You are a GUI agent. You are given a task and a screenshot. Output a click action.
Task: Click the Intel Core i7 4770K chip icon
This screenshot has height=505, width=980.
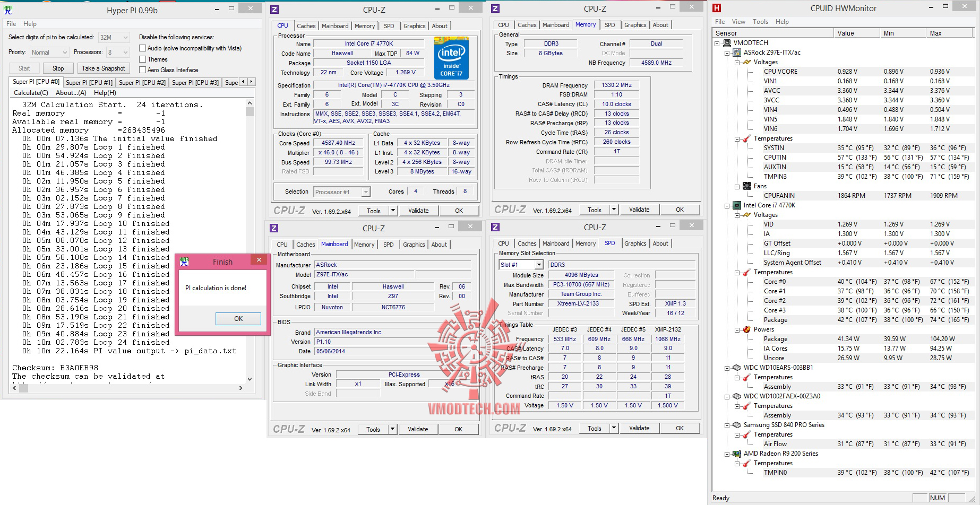click(737, 205)
